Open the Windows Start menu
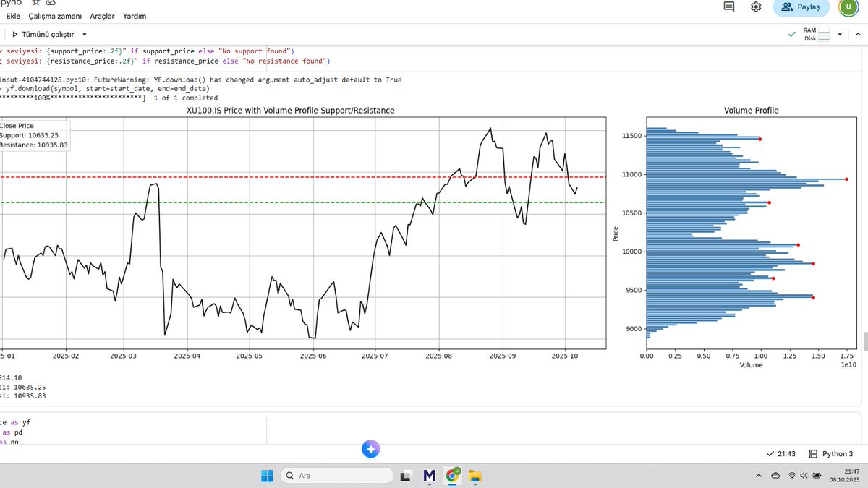This screenshot has height=488, width=868. click(x=267, y=475)
